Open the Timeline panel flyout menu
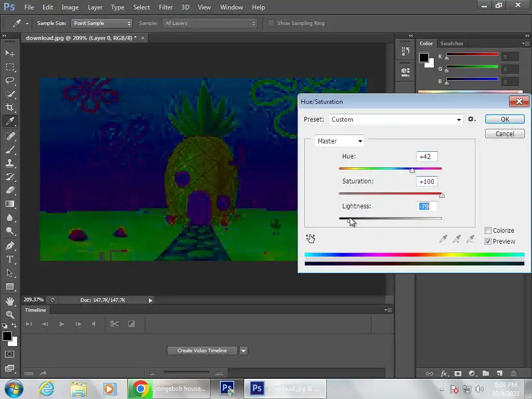 pos(388,310)
